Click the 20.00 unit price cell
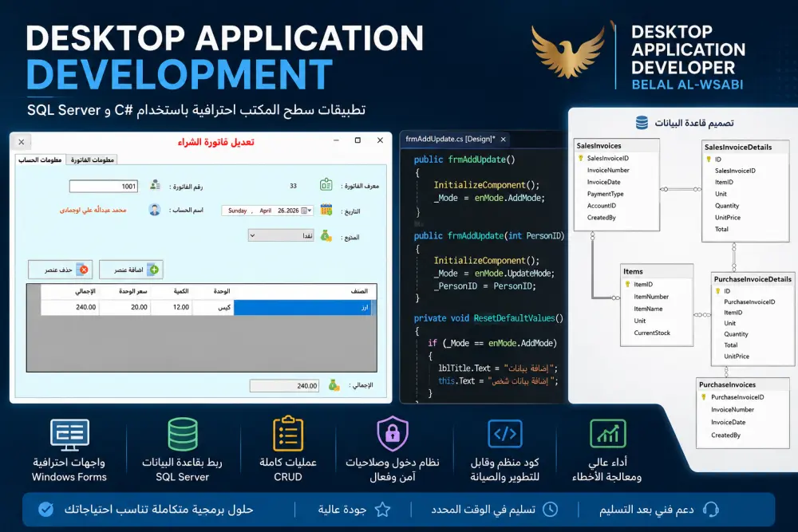798x532 pixels. pos(125,307)
